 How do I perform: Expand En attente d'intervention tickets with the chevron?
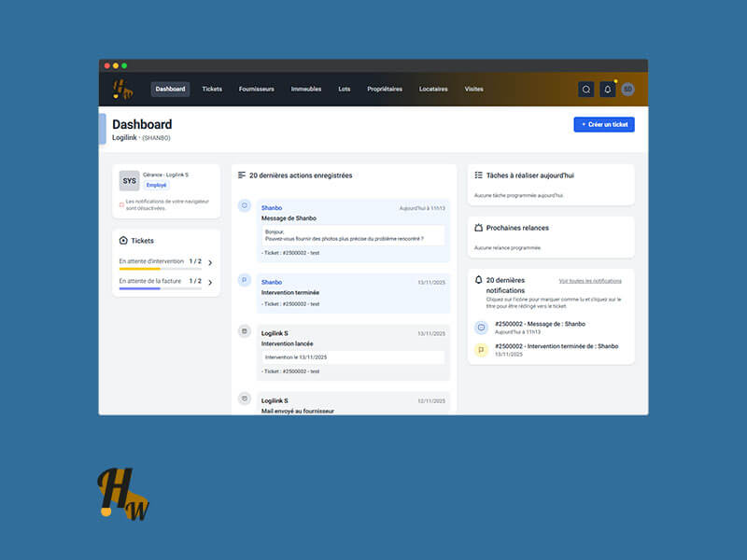pos(209,260)
